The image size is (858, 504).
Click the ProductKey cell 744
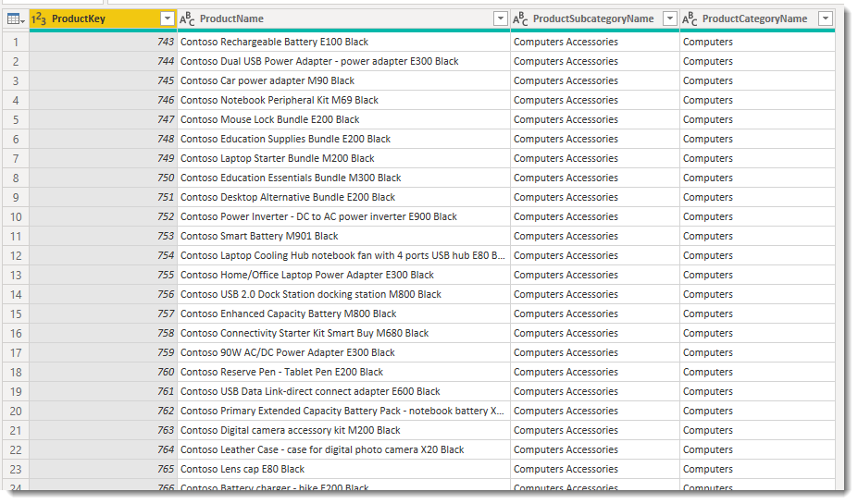click(x=104, y=61)
